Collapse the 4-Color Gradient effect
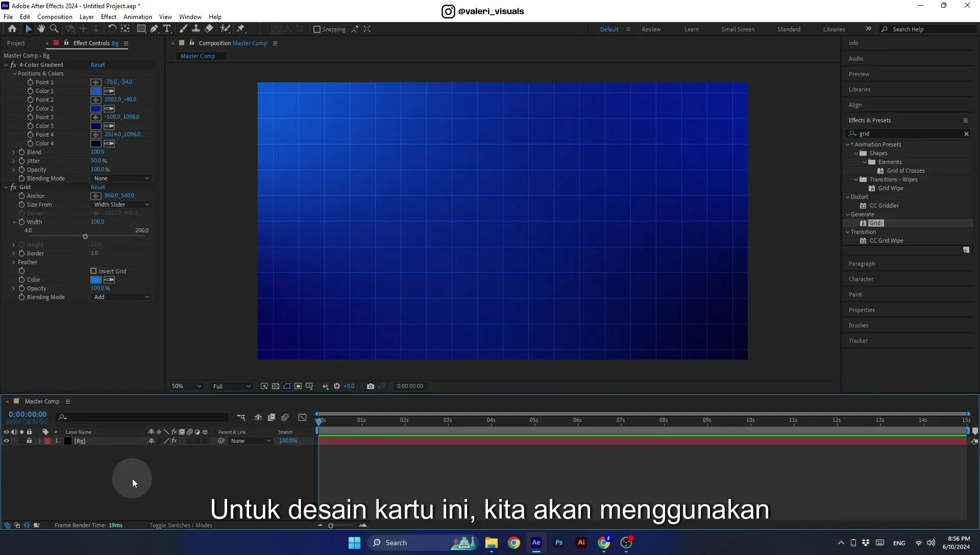This screenshot has height=555, width=980. pos(6,65)
